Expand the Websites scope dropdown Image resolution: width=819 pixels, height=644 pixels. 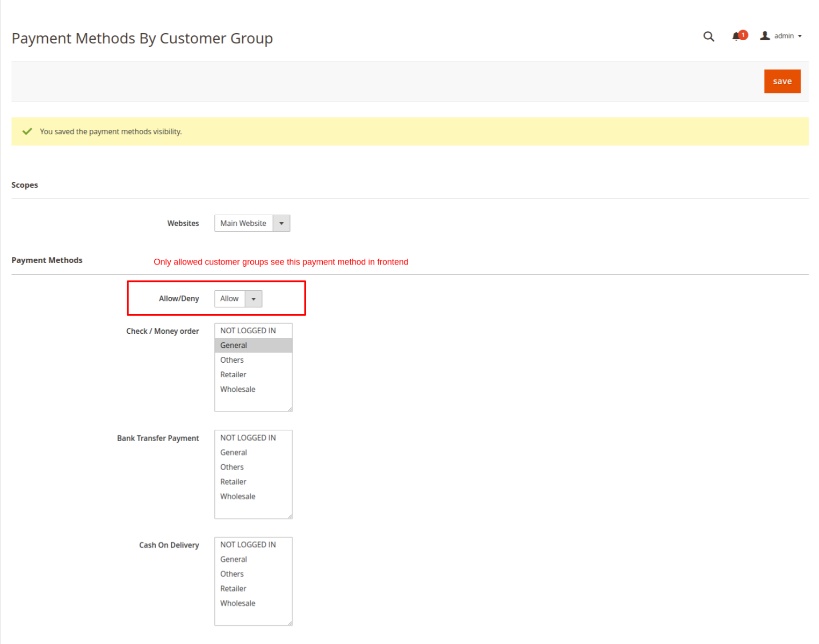pos(252,223)
